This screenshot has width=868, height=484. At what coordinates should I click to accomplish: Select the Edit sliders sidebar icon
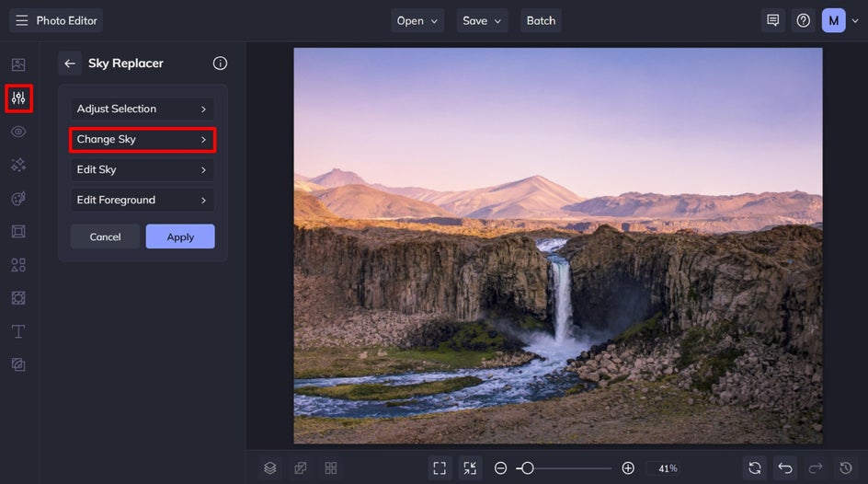[x=18, y=98]
